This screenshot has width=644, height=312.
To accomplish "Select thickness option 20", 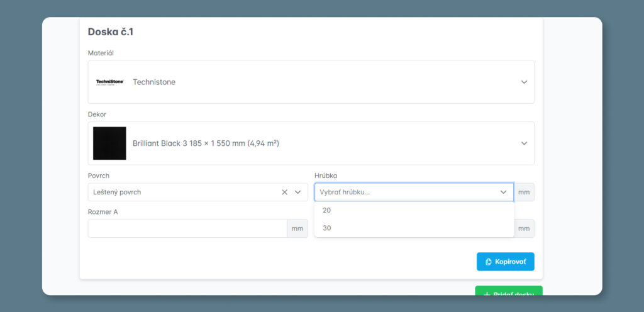I will (414, 210).
